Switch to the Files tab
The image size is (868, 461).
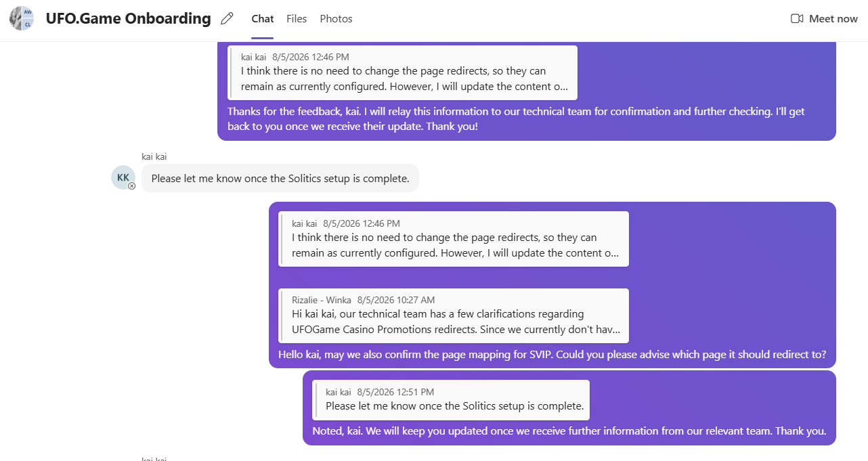point(297,18)
